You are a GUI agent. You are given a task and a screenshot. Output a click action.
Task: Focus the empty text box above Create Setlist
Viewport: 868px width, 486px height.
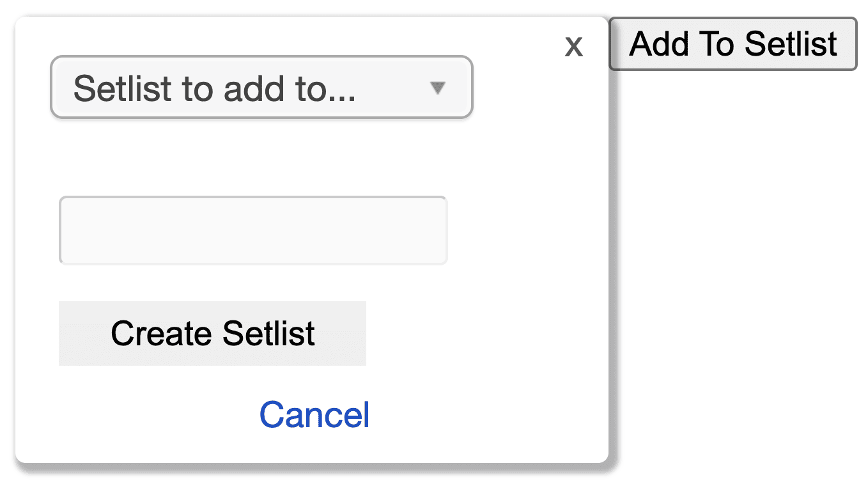pyautogui.click(x=253, y=230)
